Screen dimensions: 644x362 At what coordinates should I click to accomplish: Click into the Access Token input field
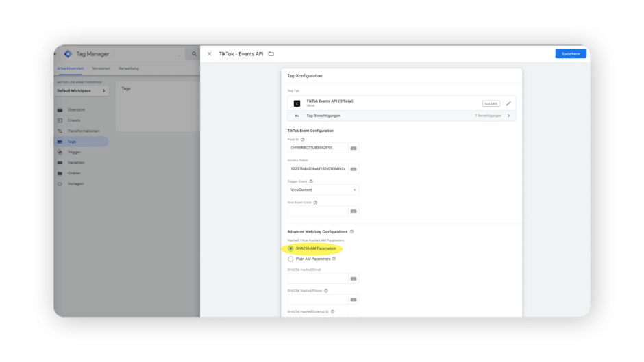[x=317, y=169]
